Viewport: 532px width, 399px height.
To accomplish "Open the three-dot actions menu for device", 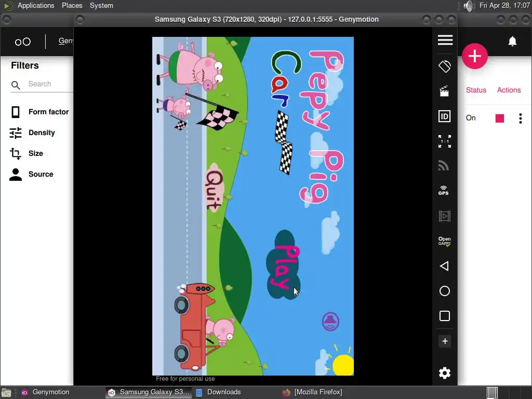I will tap(521, 118).
